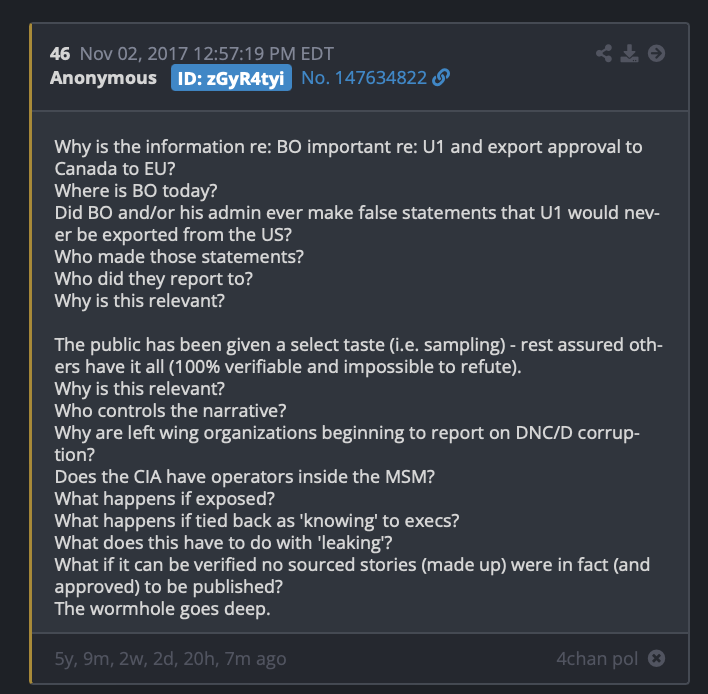Click the Anonymous author name
This screenshot has width=708, height=694.
pyautogui.click(x=103, y=78)
